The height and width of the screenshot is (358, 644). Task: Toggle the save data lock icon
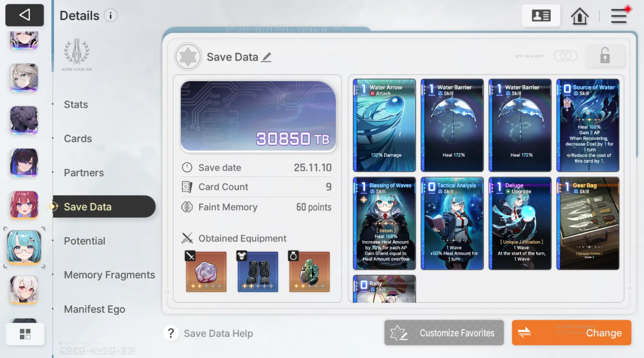tap(605, 56)
